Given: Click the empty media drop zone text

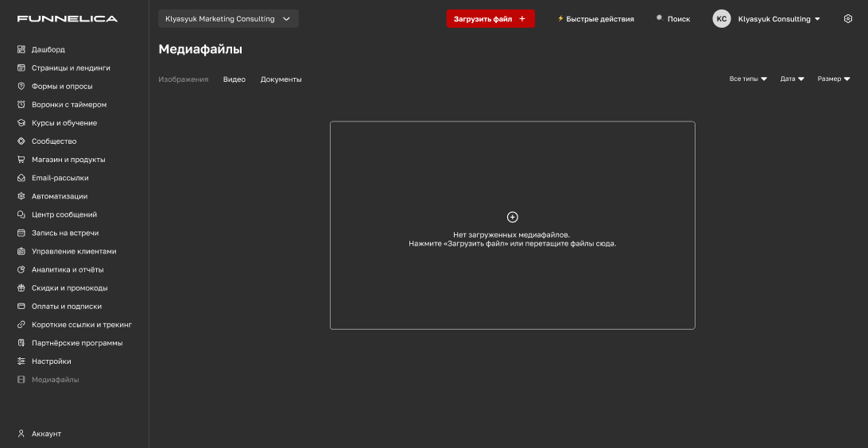Looking at the screenshot, I should [513, 239].
